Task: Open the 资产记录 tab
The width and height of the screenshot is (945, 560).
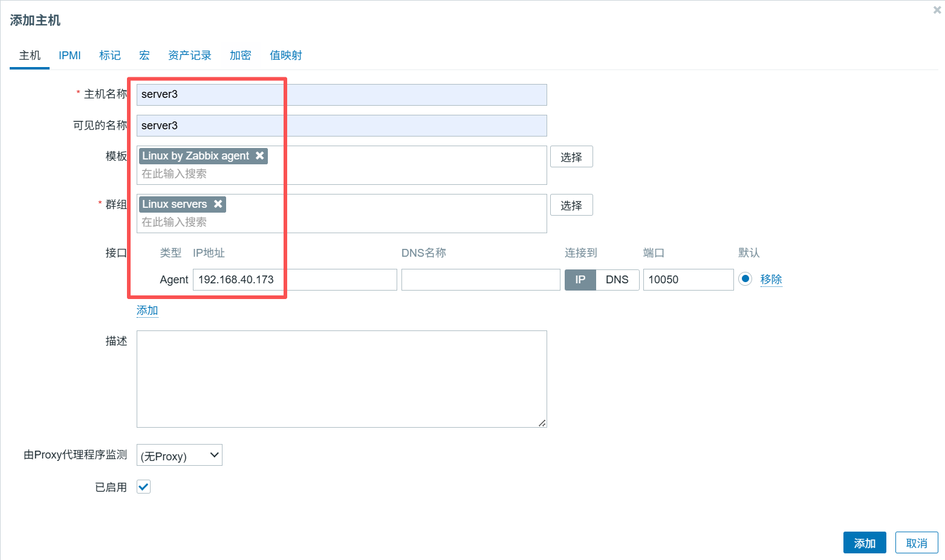Action: click(190, 56)
